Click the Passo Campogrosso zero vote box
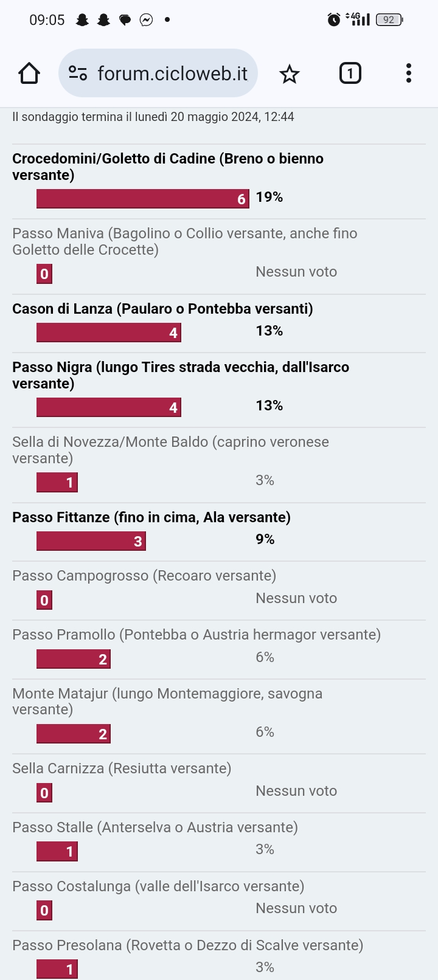The height and width of the screenshot is (980, 438). (x=44, y=601)
